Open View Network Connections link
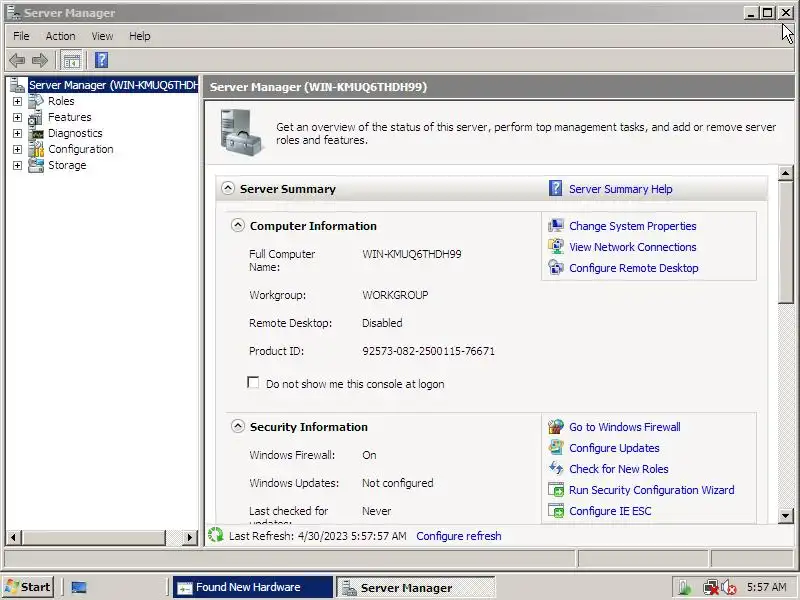The height and width of the screenshot is (600, 800). coord(633,247)
